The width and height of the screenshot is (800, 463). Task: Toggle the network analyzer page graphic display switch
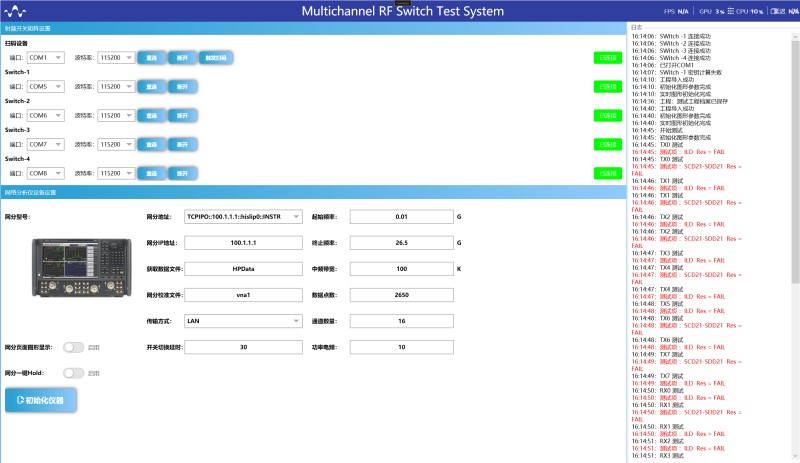[74, 347]
